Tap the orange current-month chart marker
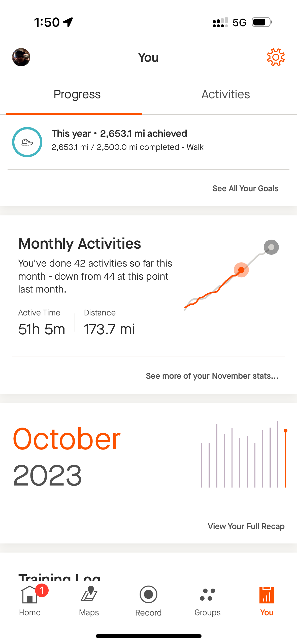The width and height of the screenshot is (297, 644). click(241, 270)
